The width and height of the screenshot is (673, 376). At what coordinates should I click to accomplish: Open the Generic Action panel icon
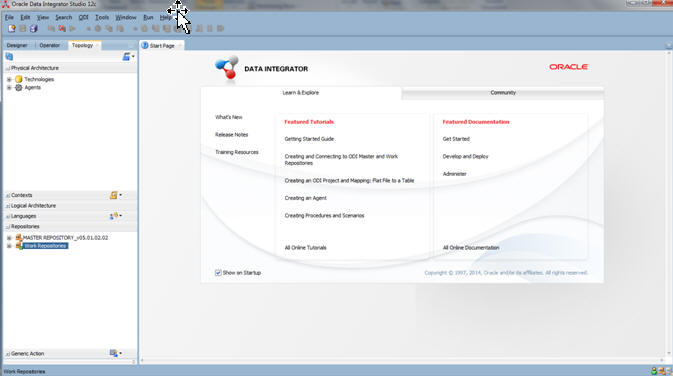pos(115,353)
